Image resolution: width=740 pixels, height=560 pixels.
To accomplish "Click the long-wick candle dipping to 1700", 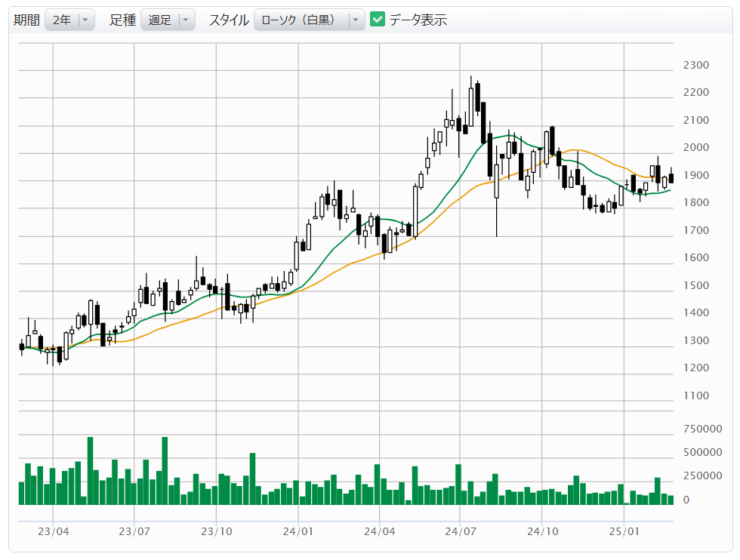I will click(496, 181).
